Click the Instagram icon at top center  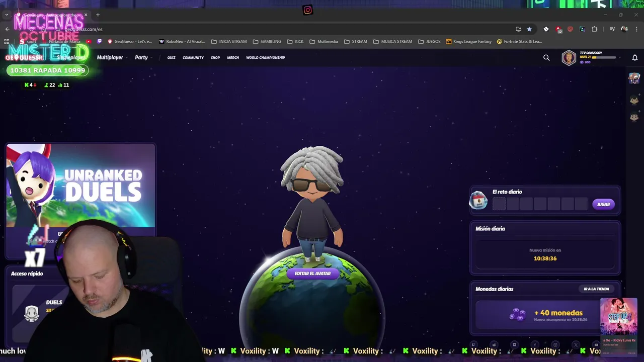tap(308, 10)
